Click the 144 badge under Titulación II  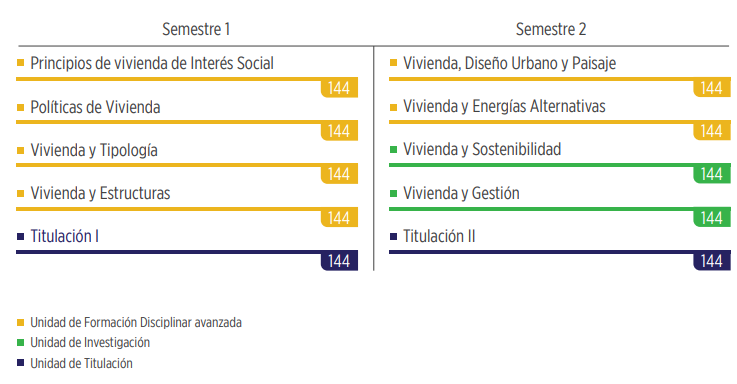[712, 261]
